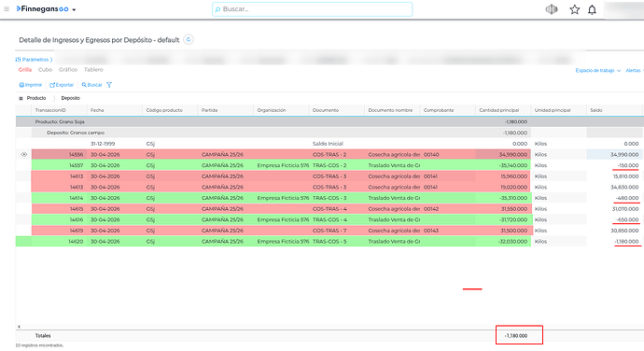This screenshot has height=351, width=644.
Task: Switch to the Cubo tab
Action: tap(45, 69)
